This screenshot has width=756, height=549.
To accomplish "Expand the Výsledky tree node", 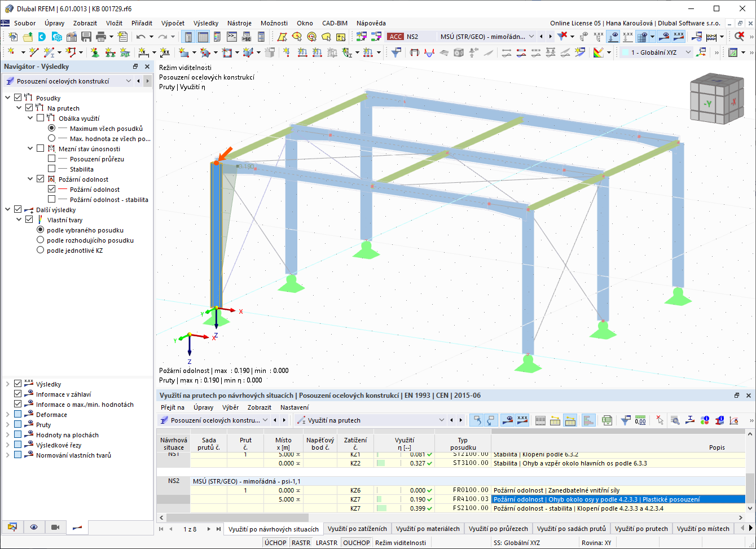I will (8, 384).
